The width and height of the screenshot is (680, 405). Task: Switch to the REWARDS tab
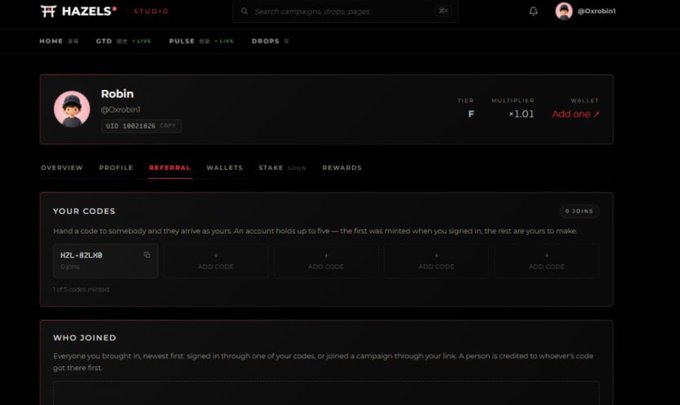point(342,168)
